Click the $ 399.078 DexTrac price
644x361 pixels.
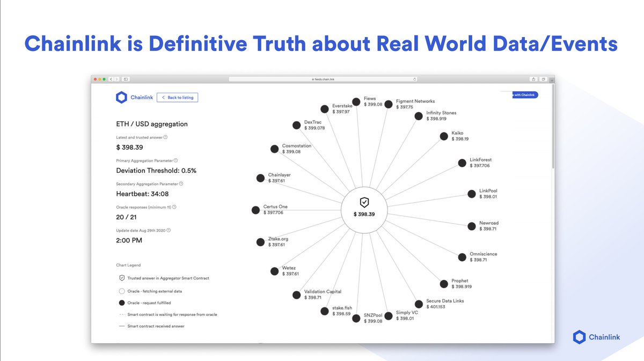tap(314, 128)
